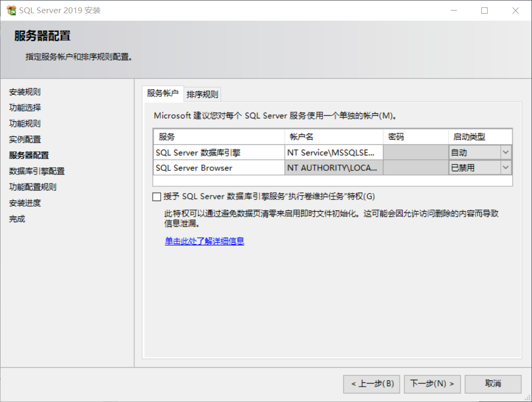Select 安装进度 in the step list
The image size is (532, 402).
tap(25, 203)
